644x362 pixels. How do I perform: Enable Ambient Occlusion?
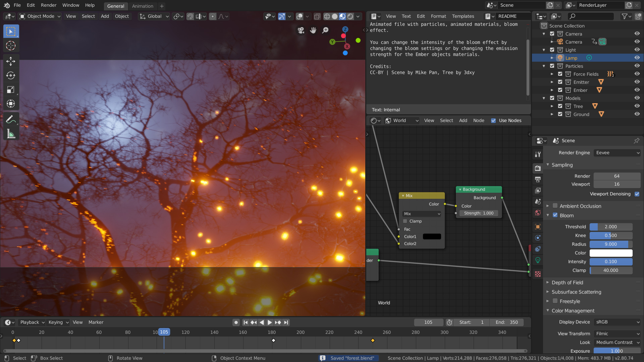click(555, 206)
